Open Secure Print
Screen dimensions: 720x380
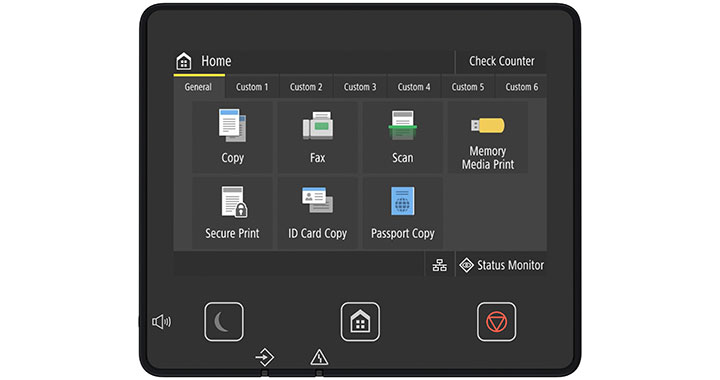(x=232, y=213)
